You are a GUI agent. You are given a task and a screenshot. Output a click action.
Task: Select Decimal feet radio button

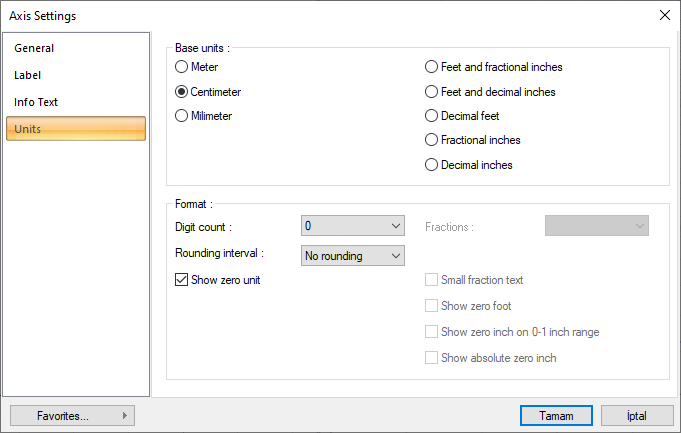432,116
